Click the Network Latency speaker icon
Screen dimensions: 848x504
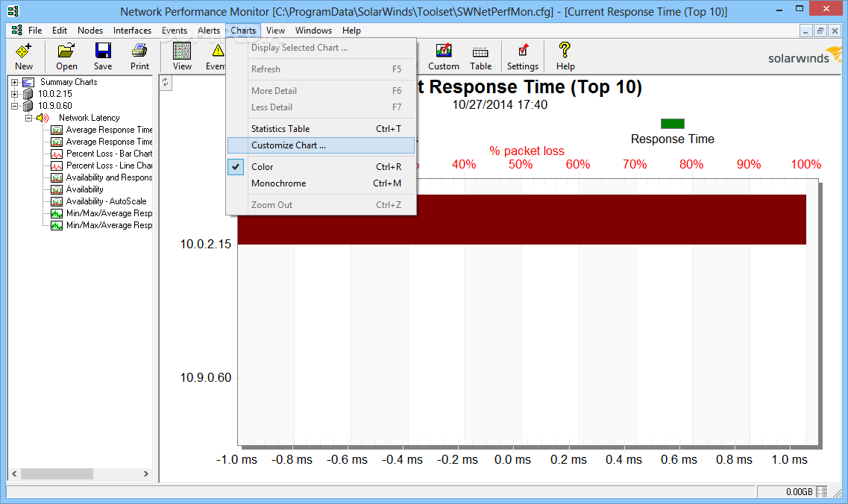click(x=43, y=118)
